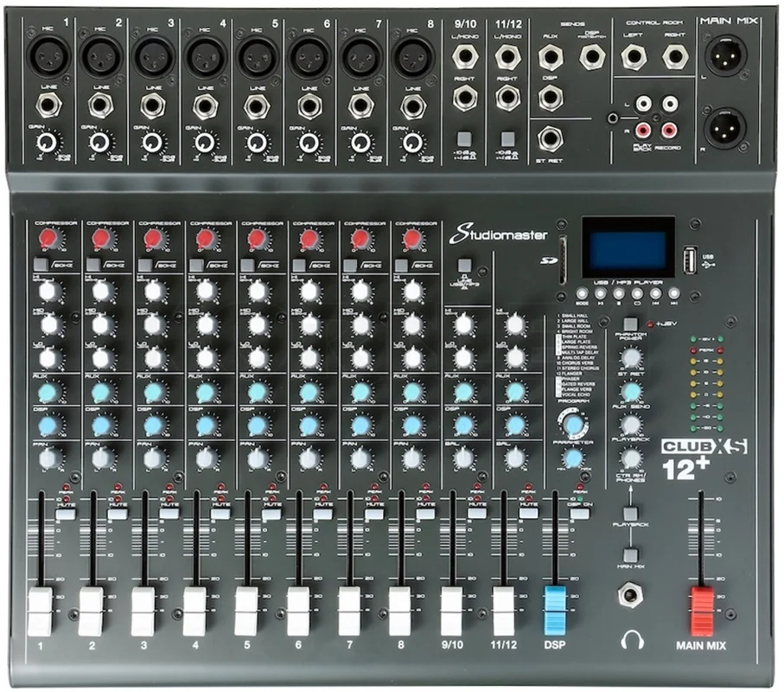Toggle the 80Hz filter on channel 3

pyautogui.click(x=144, y=265)
